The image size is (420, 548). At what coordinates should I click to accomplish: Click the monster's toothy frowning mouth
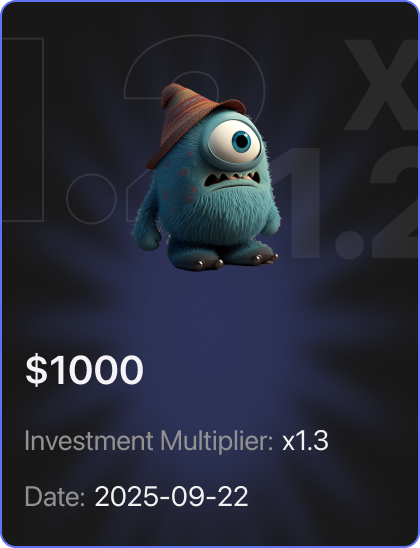click(232, 179)
